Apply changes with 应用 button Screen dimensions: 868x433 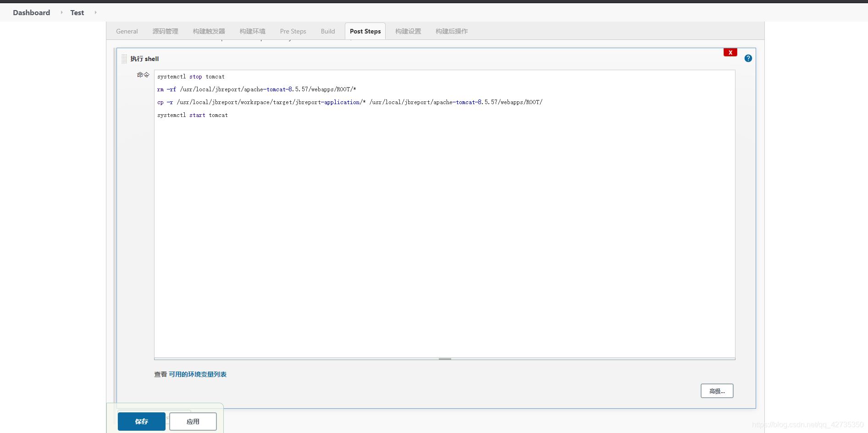tap(193, 422)
